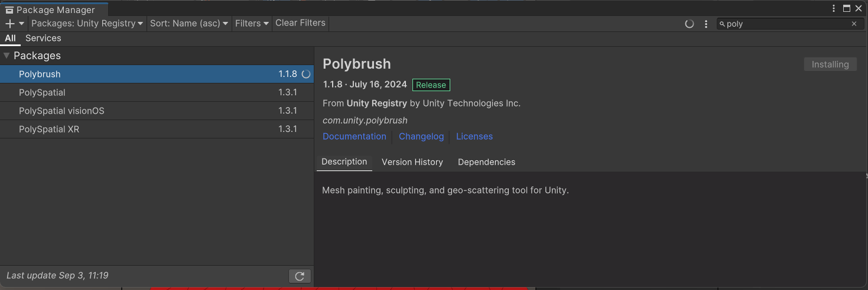The image size is (868, 290).
Task: Open the Licenses link
Action: click(474, 136)
